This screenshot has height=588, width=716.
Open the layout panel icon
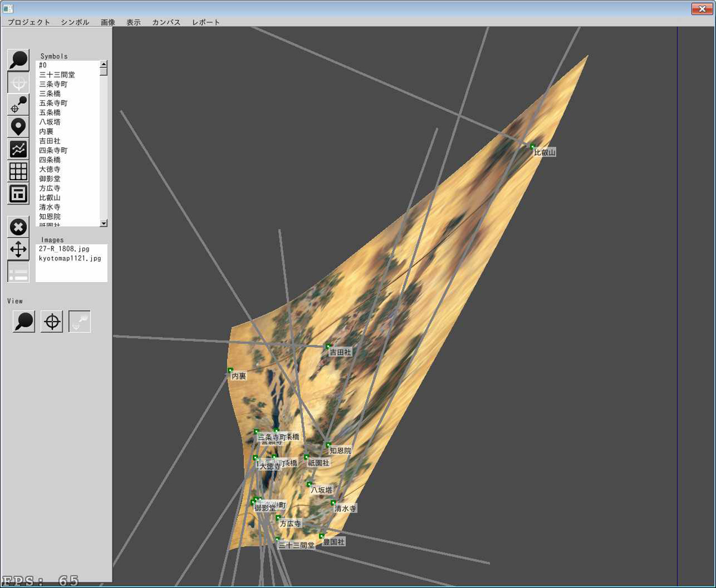tap(18, 194)
